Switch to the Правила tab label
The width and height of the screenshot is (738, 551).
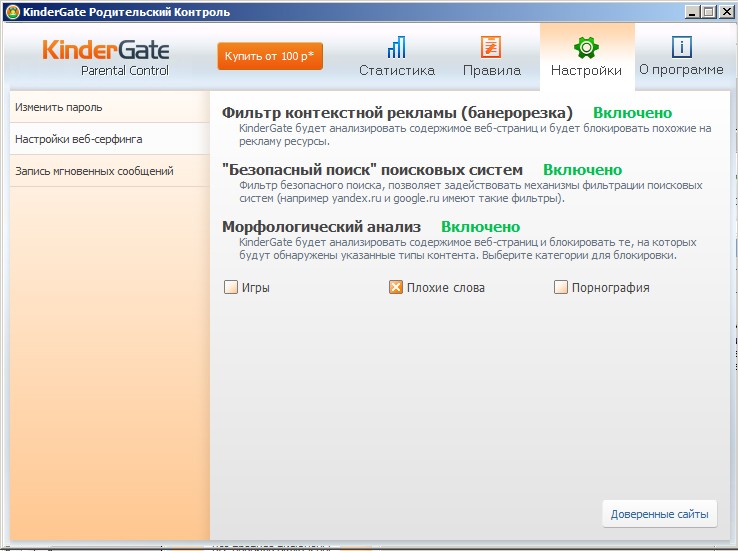pos(492,71)
